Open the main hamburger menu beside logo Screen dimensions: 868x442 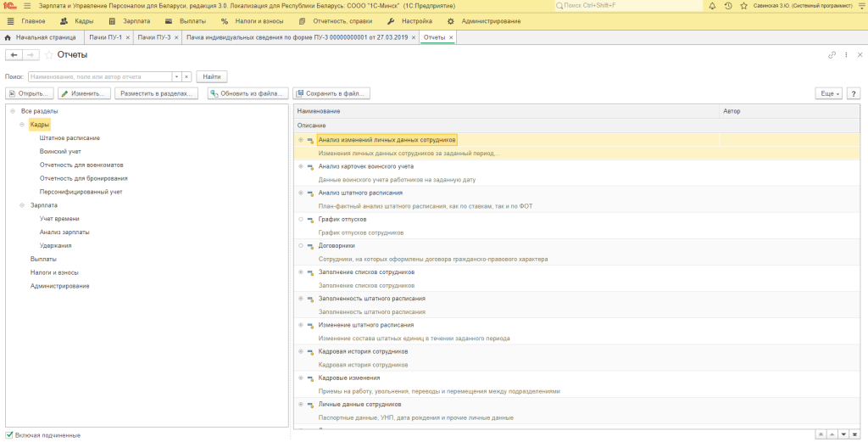26,6
